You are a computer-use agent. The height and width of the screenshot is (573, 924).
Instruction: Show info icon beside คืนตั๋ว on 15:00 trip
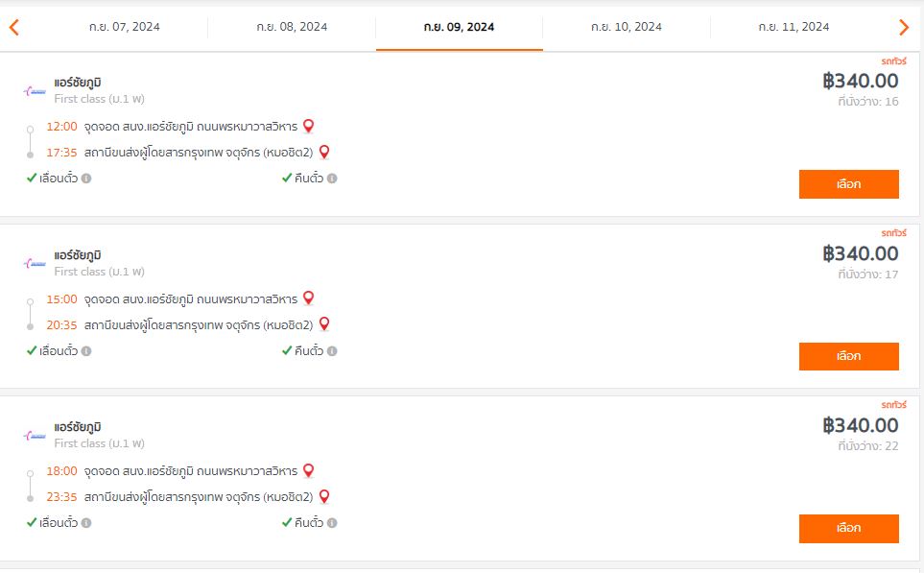tap(332, 350)
